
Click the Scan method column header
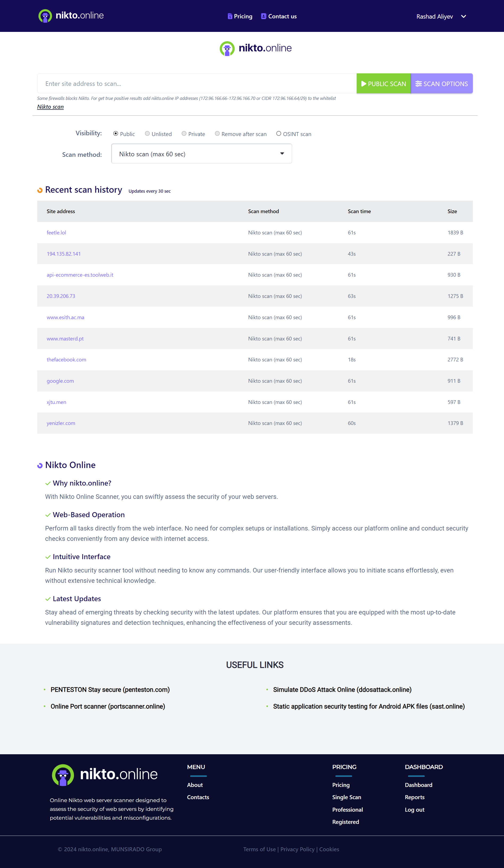[263, 211]
